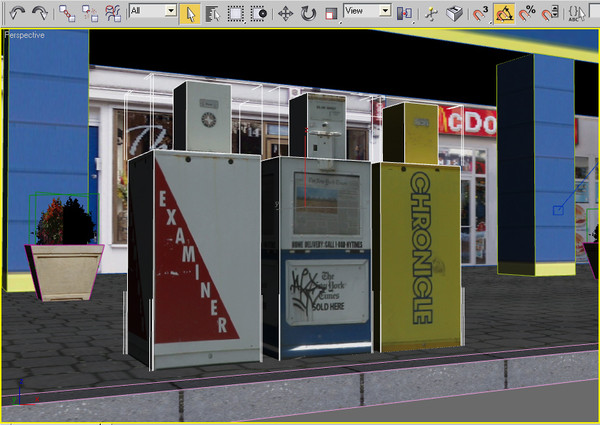Open the 'View' reference coordinate dropdown
This screenshot has height=425, width=600.
[x=367, y=11]
